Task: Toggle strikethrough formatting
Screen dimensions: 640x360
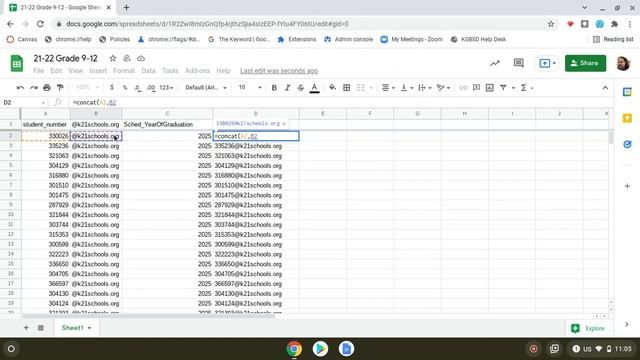Action: (301, 88)
